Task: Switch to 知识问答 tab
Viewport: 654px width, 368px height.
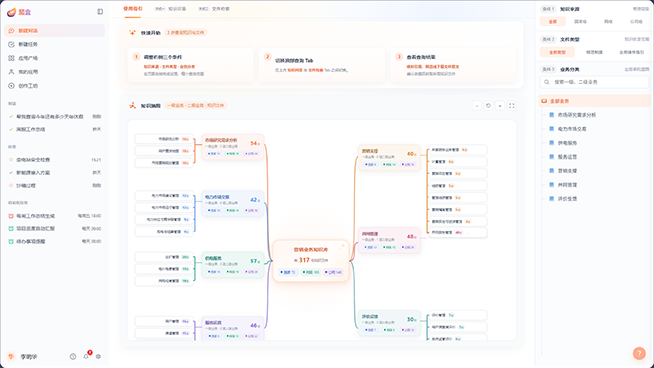Action: tap(171, 9)
